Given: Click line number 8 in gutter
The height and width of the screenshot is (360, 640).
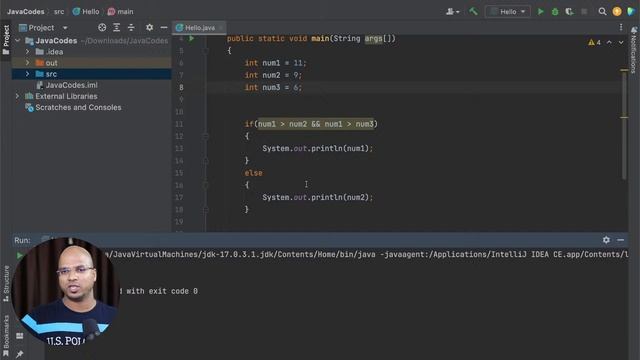Looking at the screenshot, I should pyautogui.click(x=181, y=87).
